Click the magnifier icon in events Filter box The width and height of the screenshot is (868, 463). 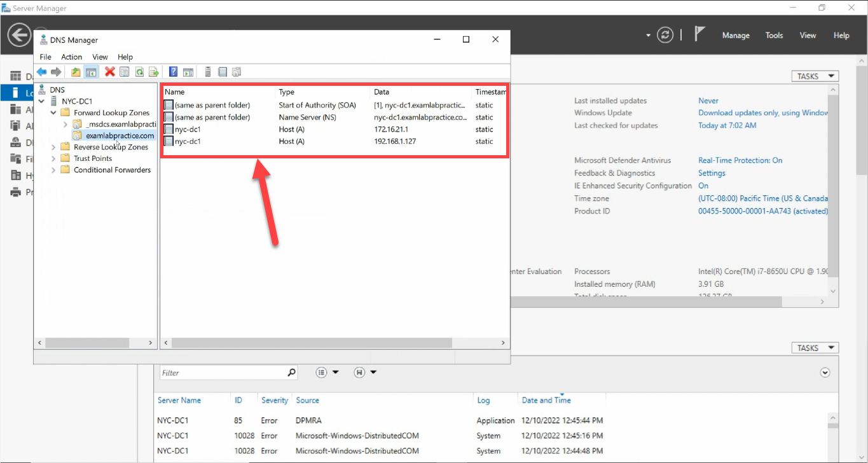point(291,373)
